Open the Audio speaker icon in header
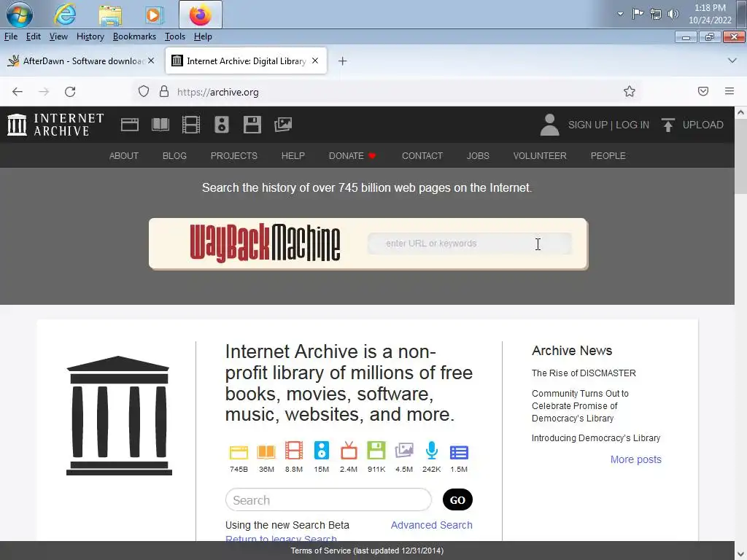 (222, 125)
